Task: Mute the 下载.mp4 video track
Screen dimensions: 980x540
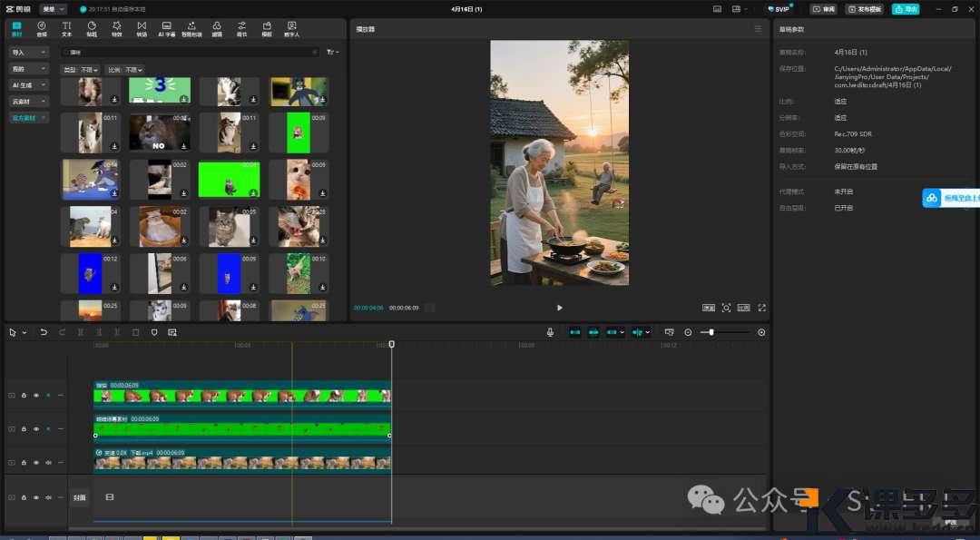Action: click(48, 462)
